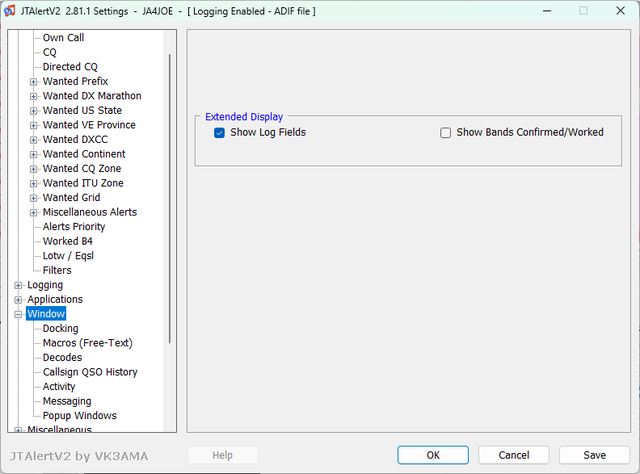Expand the Wanted DXCC node
The width and height of the screenshot is (640, 474).
(33, 140)
